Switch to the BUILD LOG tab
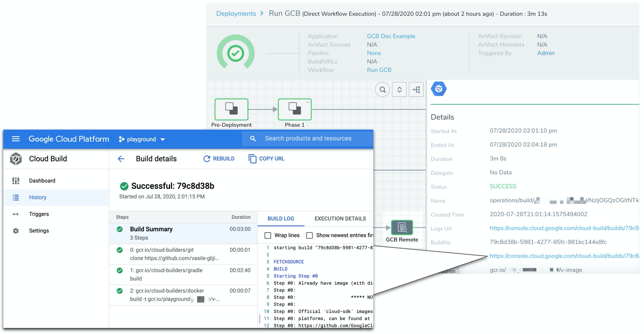This screenshot has height=334, width=644. (x=281, y=219)
